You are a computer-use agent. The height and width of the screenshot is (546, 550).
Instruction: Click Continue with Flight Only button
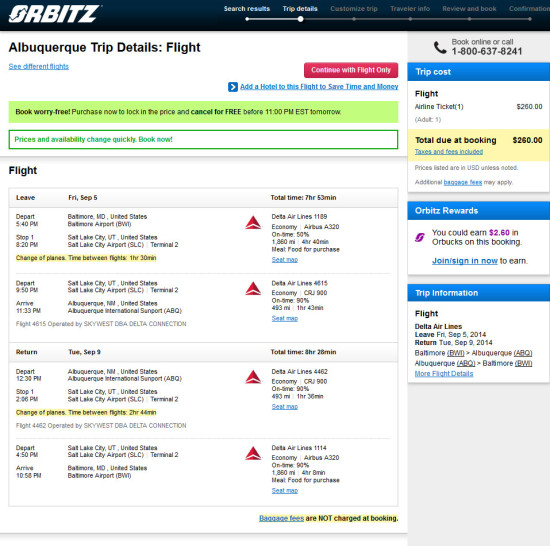tap(351, 70)
